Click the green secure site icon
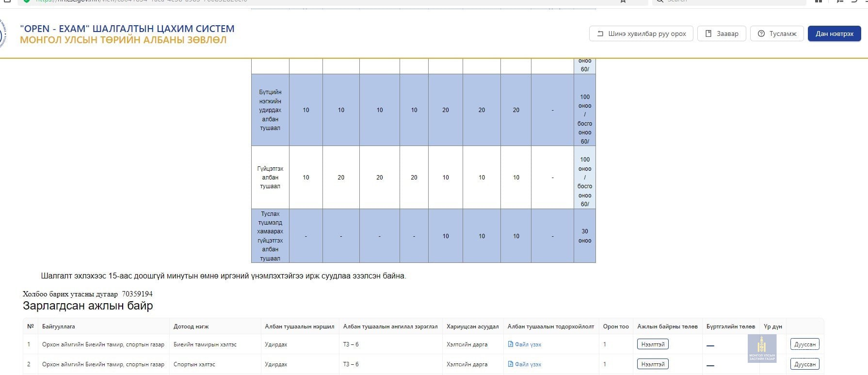Viewport: 868px width, 375px height. (27, 1)
